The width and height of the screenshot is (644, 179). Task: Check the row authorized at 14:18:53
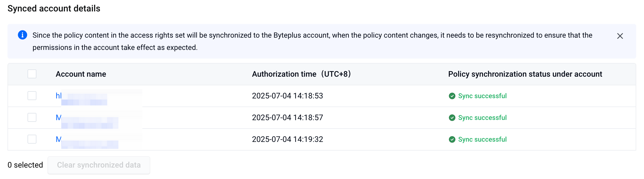click(x=32, y=96)
